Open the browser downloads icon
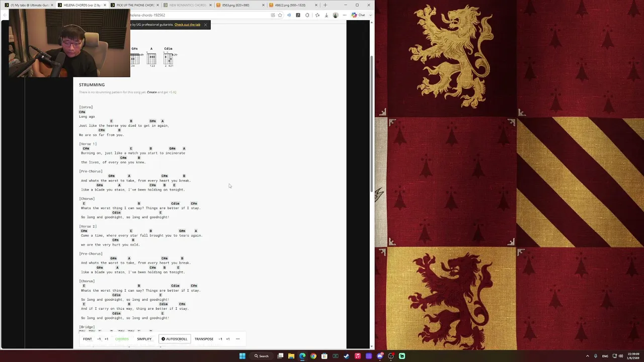The width and height of the screenshot is (644, 362). point(326,15)
